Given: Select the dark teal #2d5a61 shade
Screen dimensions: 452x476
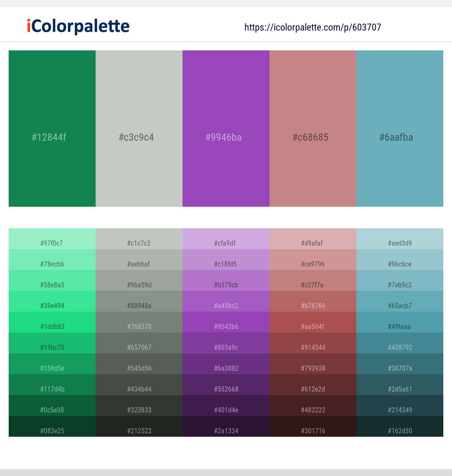Looking at the screenshot, I should (x=400, y=385).
